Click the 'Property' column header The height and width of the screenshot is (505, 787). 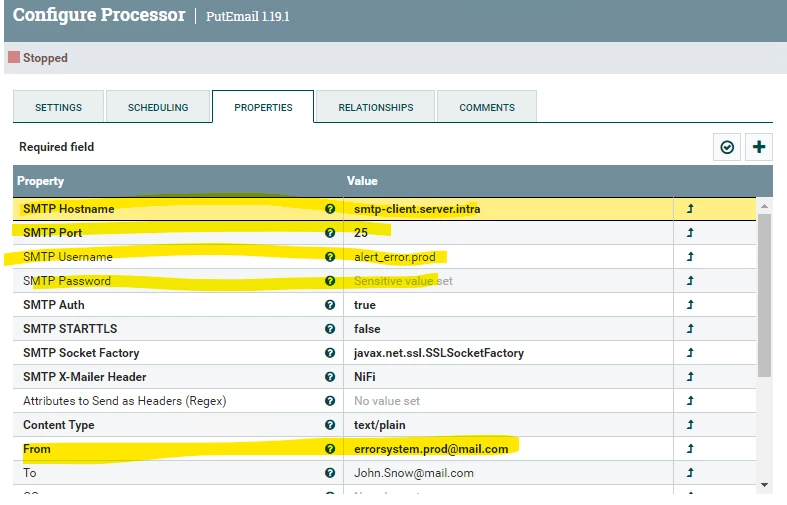(x=41, y=181)
